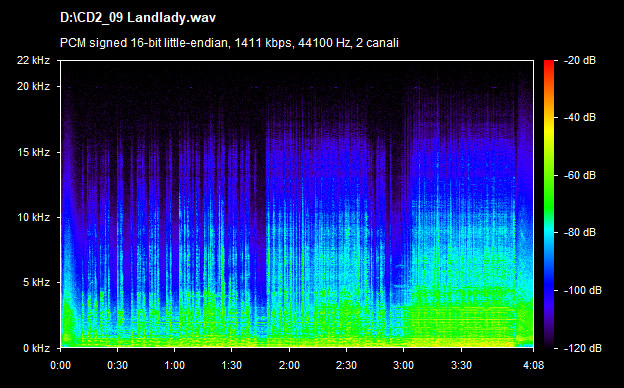The height and width of the screenshot is (388, 624).
Task: Click the -60 dB scale label
Action: click(x=580, y=175)
